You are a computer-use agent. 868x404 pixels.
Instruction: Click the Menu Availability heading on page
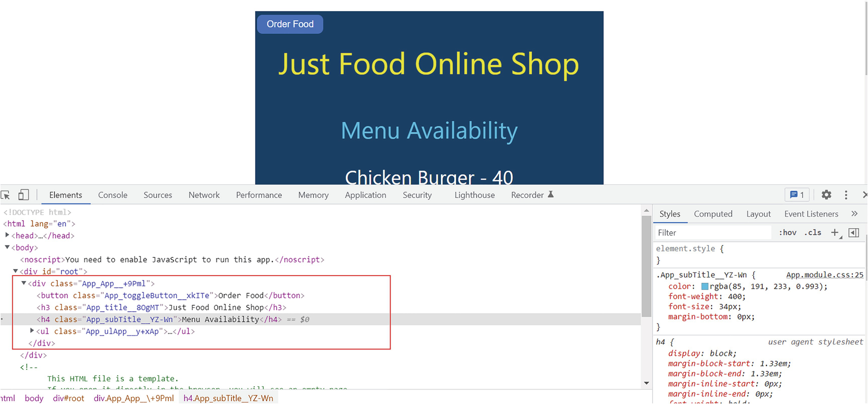tap(429, 130)
